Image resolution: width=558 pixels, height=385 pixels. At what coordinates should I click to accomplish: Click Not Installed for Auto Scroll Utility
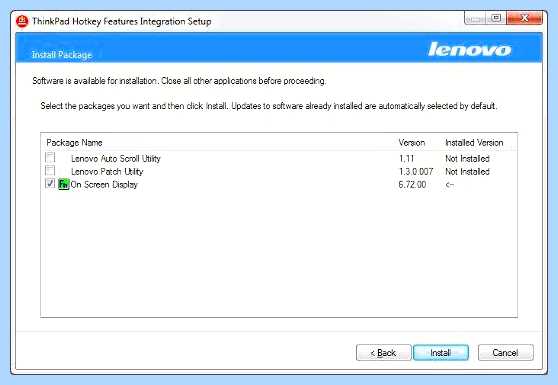(468, 158)
